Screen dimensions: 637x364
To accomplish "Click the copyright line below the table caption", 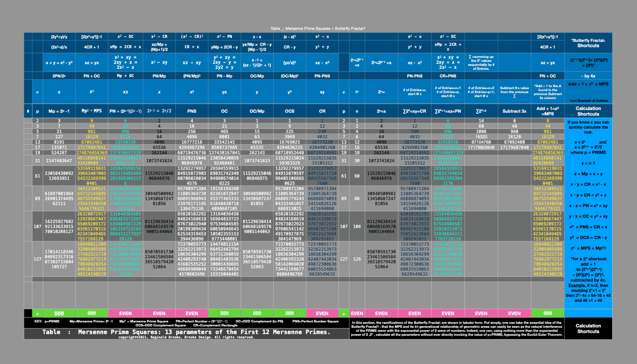I will tap(186, 337).
